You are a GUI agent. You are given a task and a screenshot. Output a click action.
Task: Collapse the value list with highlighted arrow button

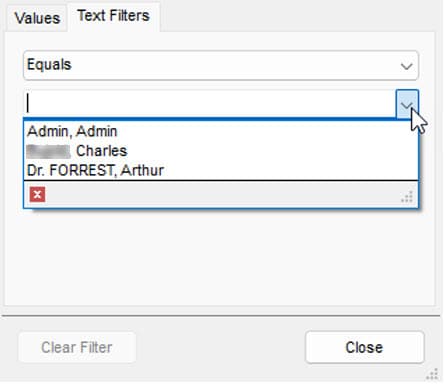pyautogui.click(x=407, y=104)
